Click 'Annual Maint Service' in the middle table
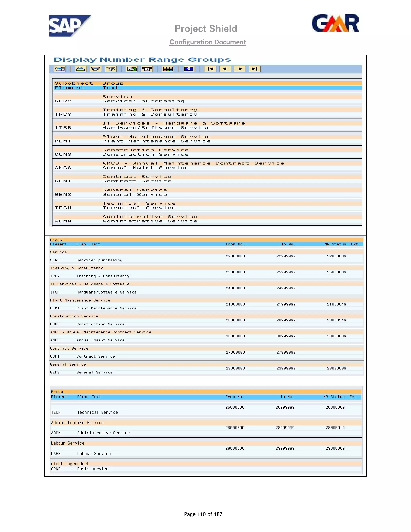411x532 pixels. 101,340
